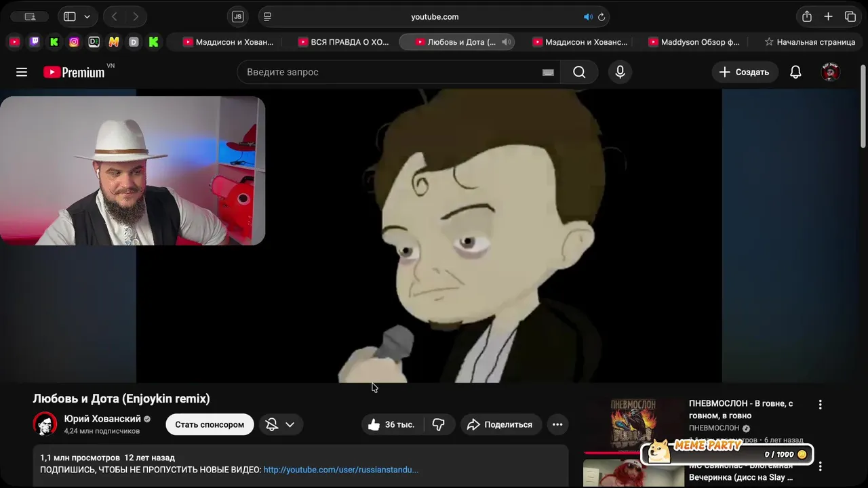The width and height of the screenshot is (868, 488).
Task: Open the page menu icon in address bar
Action: 267,17
